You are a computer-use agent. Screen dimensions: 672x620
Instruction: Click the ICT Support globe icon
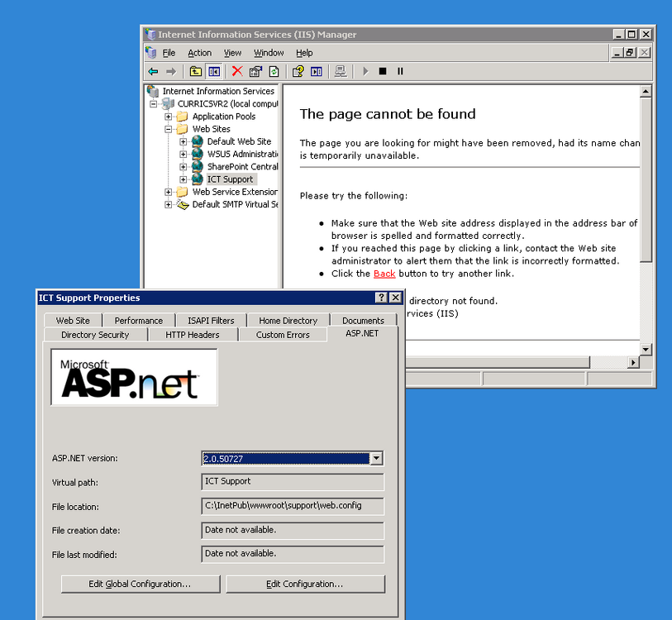point(198,179)
